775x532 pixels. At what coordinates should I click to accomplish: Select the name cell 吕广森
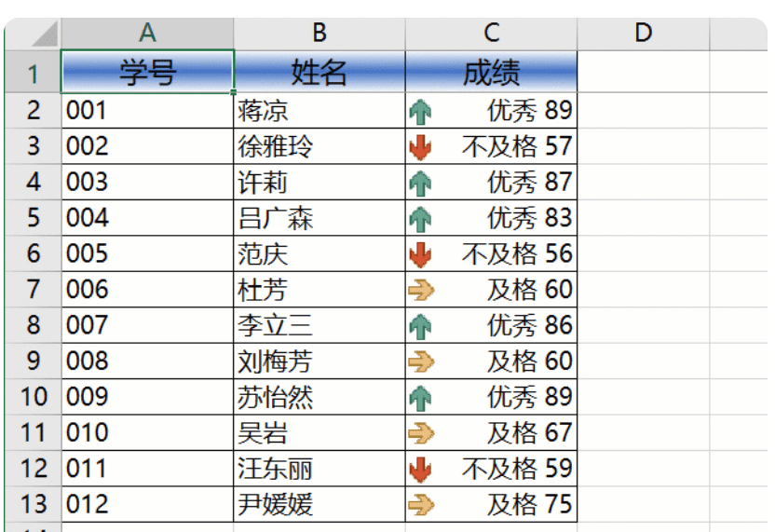click(320, 217)
